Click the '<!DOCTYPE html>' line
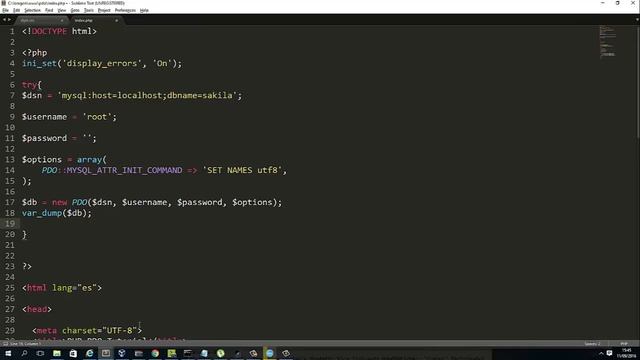Image resolution: width=640 pixels, height=360 pixels. [60, 31]
